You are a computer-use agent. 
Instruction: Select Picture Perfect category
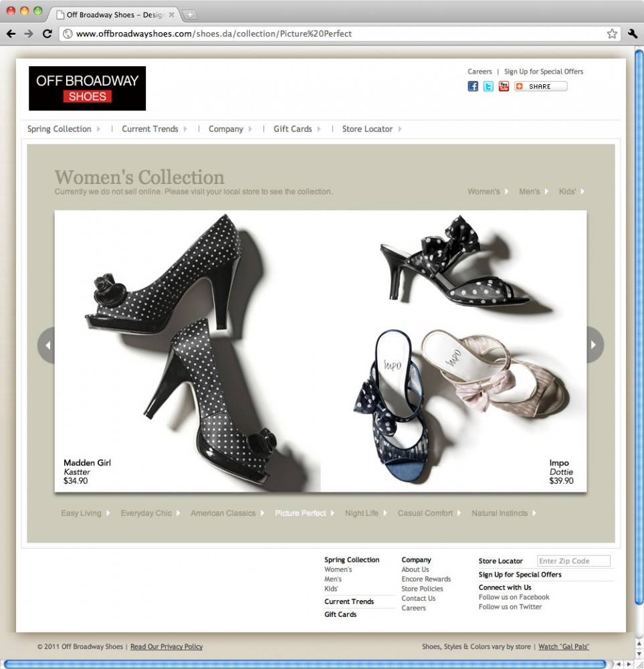point(300,513)
